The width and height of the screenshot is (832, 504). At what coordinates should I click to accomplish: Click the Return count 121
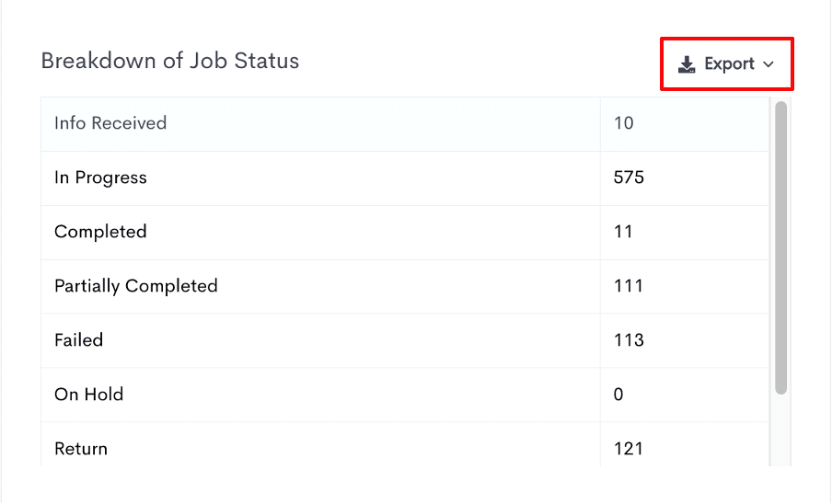coord(629,449)
